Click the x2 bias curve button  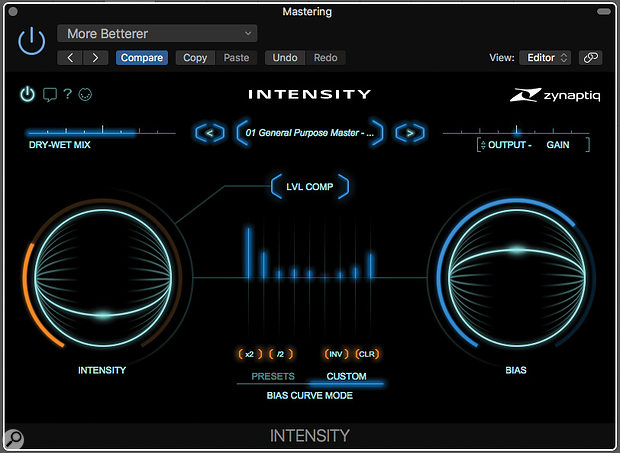(249, 354)
